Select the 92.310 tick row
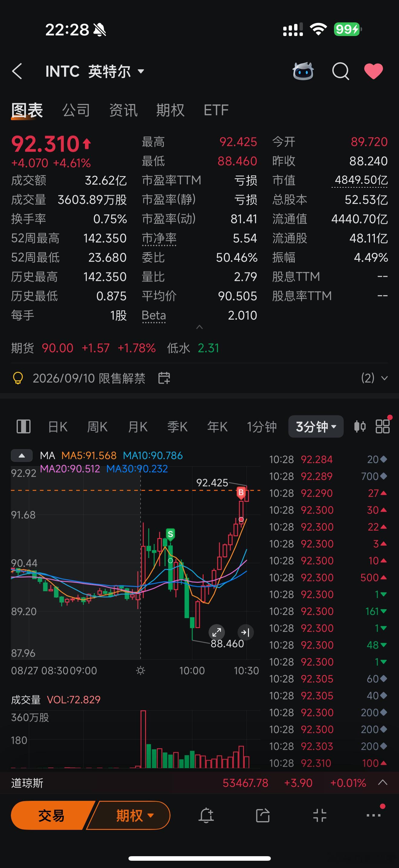 tap(328, 763)
